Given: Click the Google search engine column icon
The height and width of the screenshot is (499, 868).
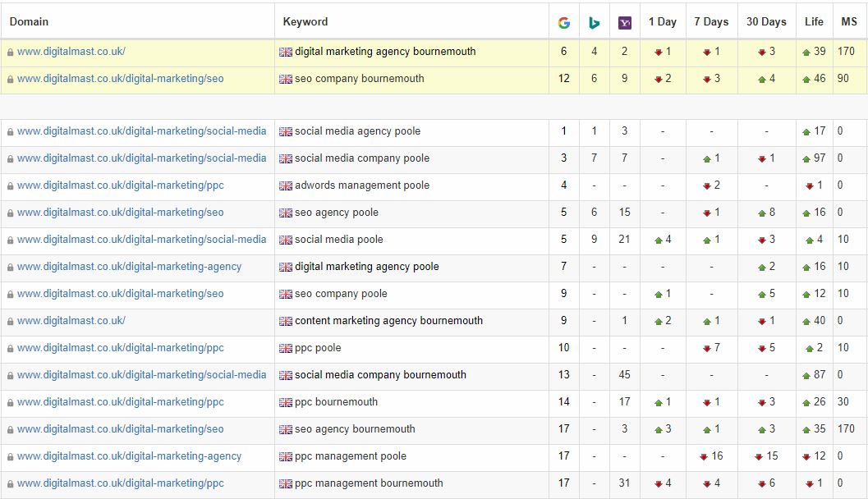Looking at the screenshot, I should (x=564, y=23).
